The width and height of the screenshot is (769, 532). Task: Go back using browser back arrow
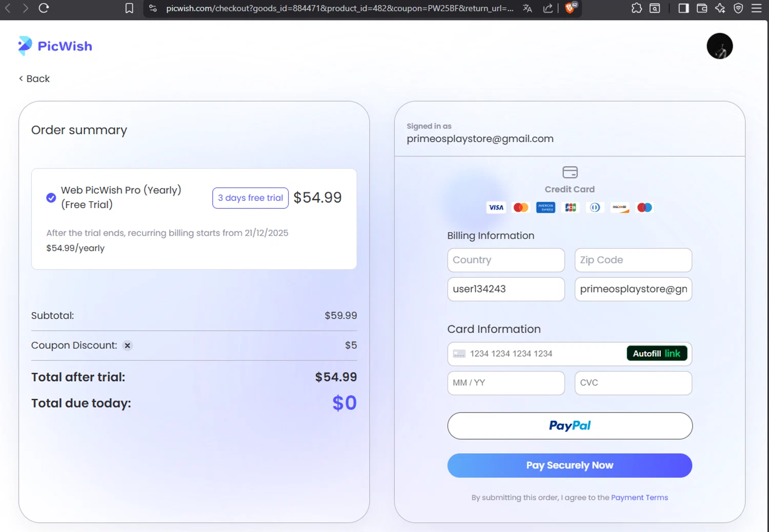pos(8,8)
